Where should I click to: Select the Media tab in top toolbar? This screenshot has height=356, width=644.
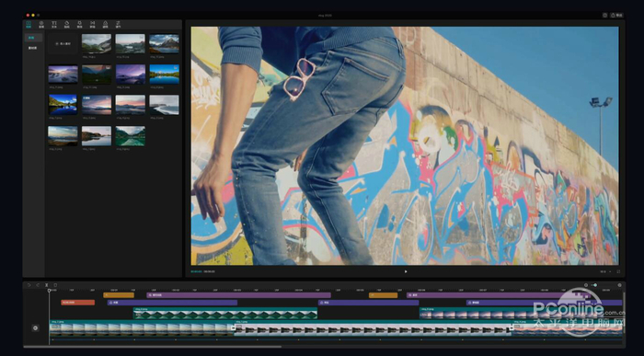(29, 25)
